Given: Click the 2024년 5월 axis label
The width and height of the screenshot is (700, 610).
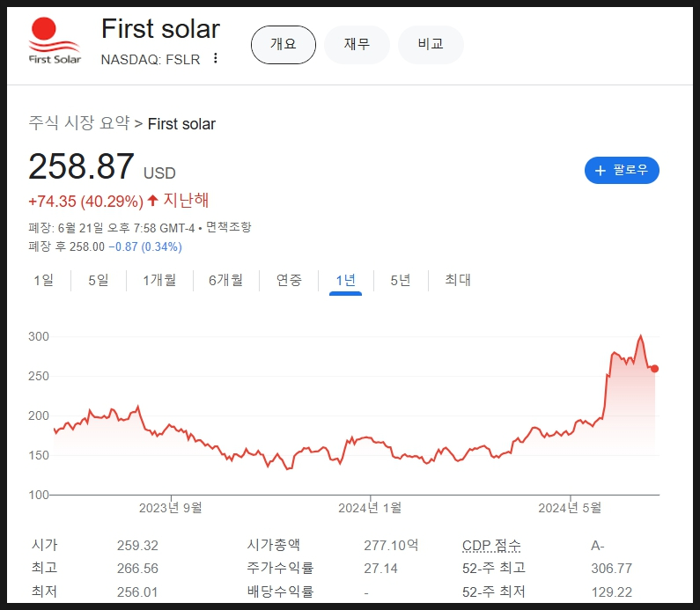Looking at the screenshot, I should [x=570, y=508].
